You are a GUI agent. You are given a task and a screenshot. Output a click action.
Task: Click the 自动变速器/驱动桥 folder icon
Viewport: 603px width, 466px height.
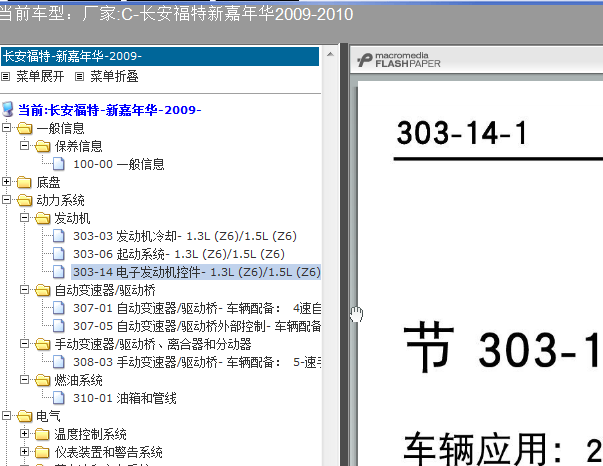pos(43,290)
